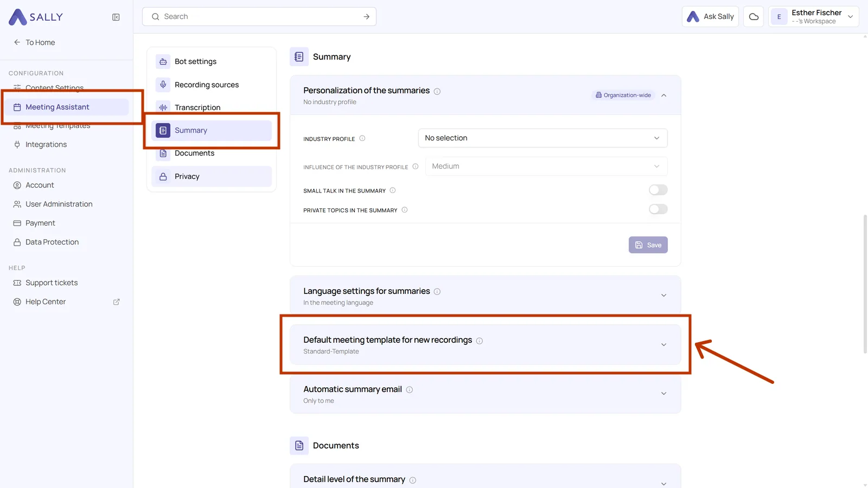Image resolution: width=868 pixels, height=488 pixels.
Task: Click info icon beside Private Topics in the Summary
Action: (x=405, y=210)
